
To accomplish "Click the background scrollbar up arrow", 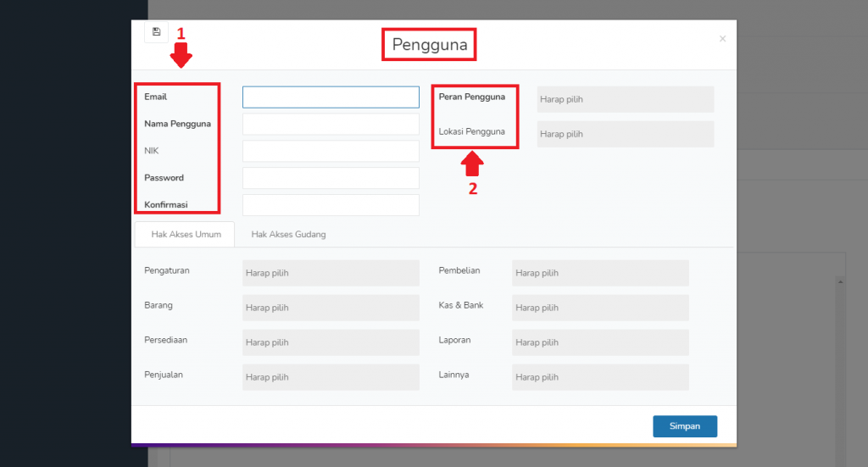I will click(x=840, y=281).
